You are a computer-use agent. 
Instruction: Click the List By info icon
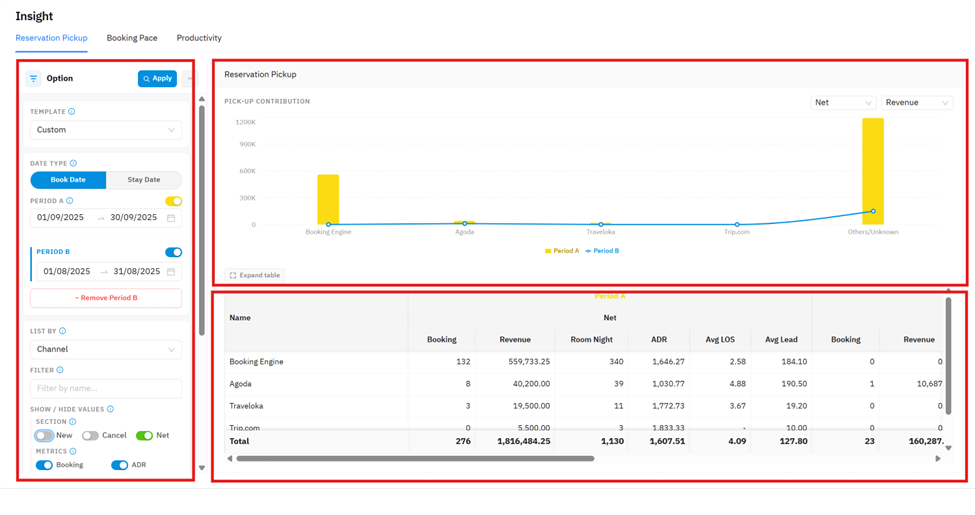coord(62,332)
